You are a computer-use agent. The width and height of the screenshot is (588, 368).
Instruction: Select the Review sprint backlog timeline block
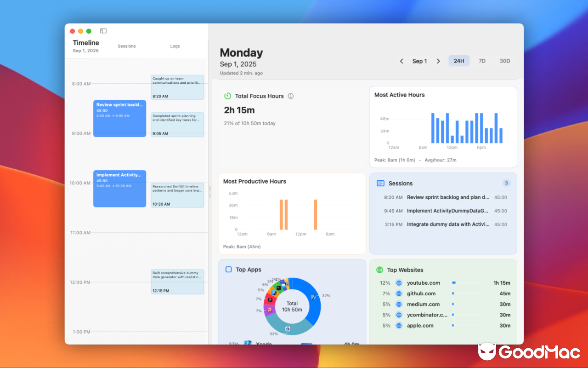[x=119, y=119]
